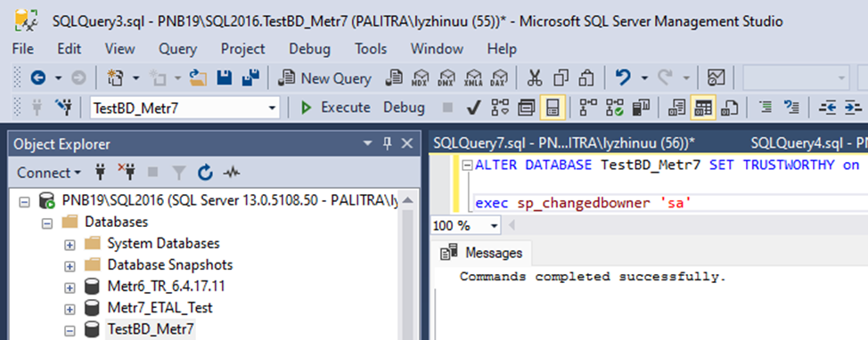Collapse the Databases folder node

tap(47, 223)
